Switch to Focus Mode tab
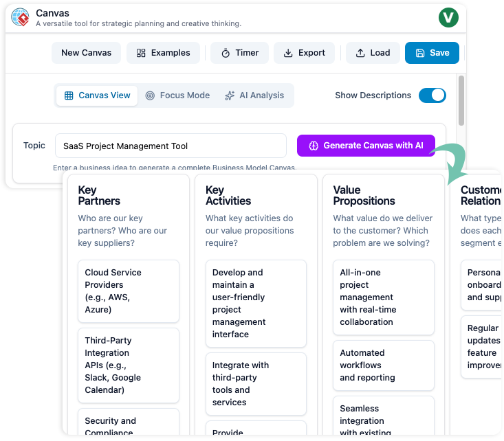Image resolution: width=504 pixels, height=441 pixels. [177, 95]
